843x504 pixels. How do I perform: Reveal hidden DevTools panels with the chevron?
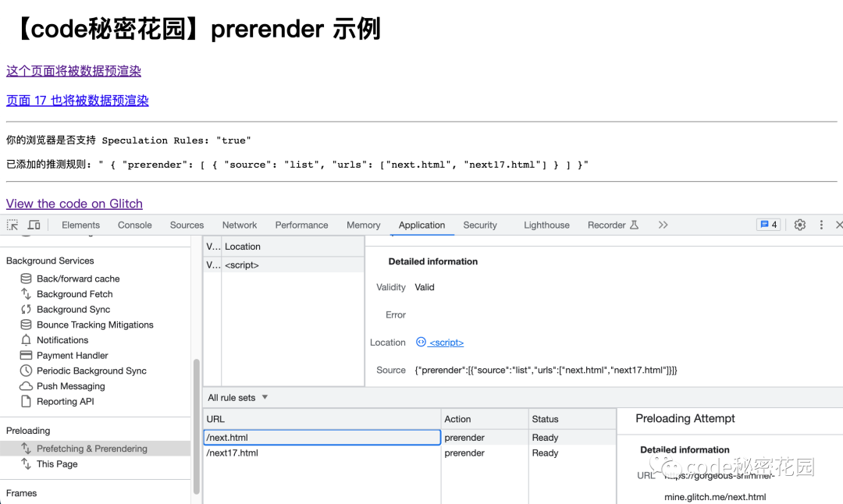coord(663,225)
